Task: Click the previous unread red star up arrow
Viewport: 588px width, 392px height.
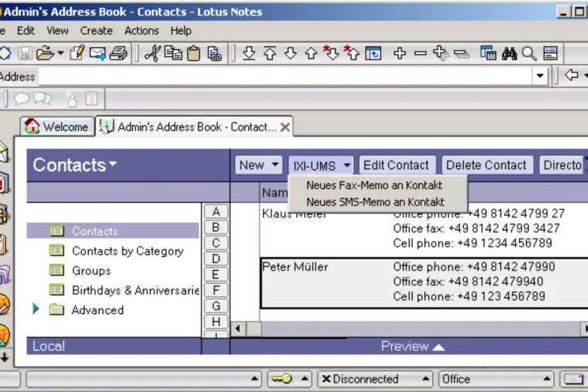Action: tap(352, 52)
